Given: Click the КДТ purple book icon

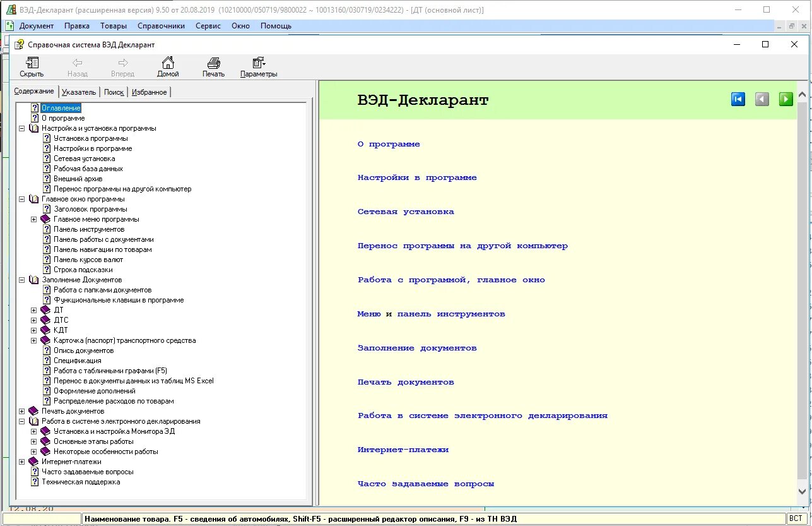Looking at the screenshot, I should coord(45,330).
